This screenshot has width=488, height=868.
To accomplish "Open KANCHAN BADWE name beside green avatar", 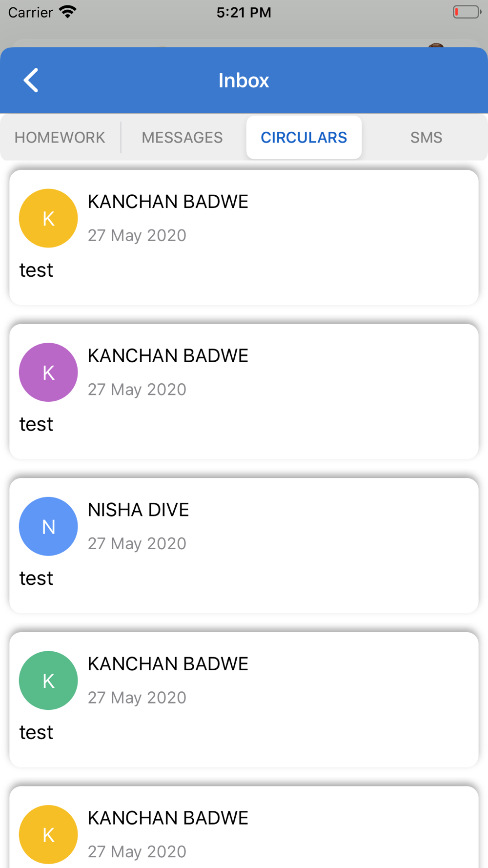I will 168,664.
